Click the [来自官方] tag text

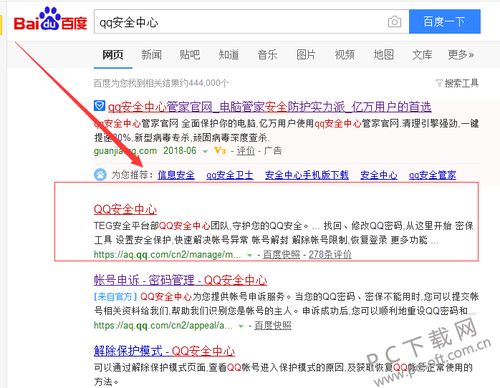pos(115,296)
